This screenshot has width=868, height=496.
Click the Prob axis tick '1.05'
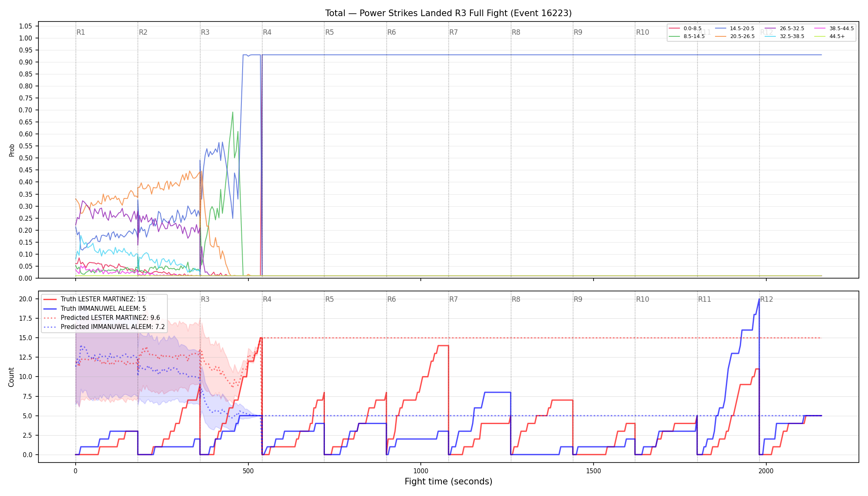pyautogui.click(x=25, y=26)
